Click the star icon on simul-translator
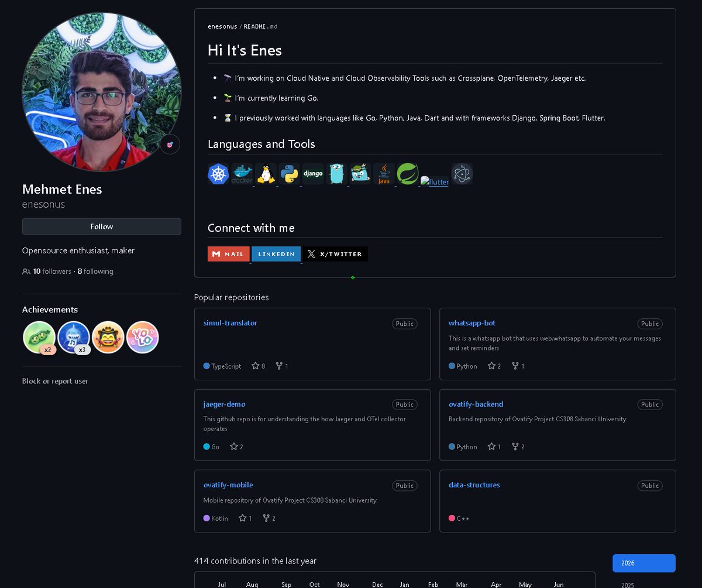702x588 pixels. [x=255, y=366]
